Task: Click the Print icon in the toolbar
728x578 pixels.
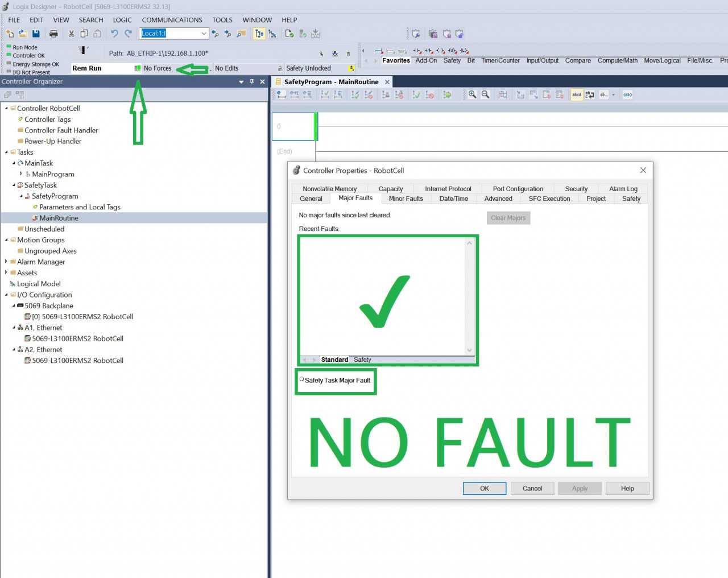Action: tap(53, 34)
